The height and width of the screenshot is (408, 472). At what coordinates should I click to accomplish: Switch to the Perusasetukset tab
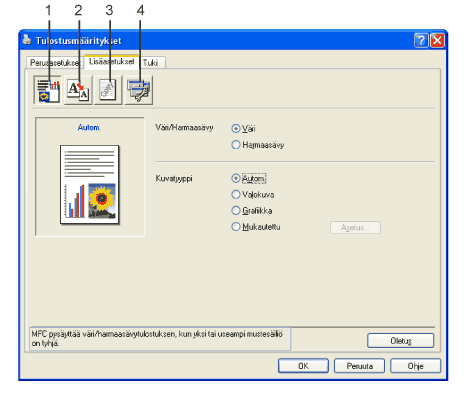55,63
